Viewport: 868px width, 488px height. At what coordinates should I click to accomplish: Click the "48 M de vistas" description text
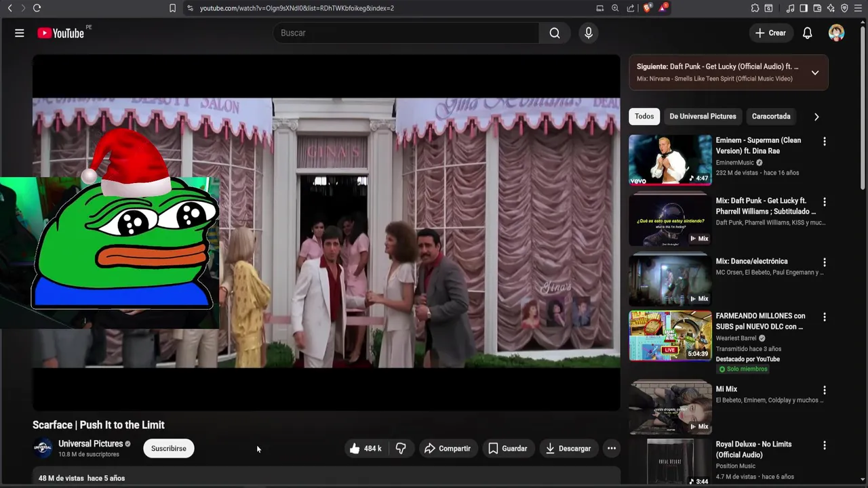(x=61, y=479)
